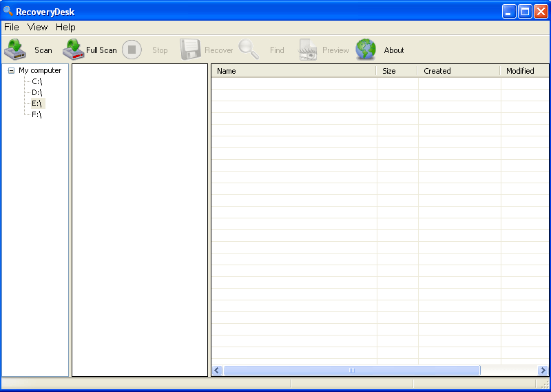
Task: Minimize the RecoveryDesk window
Action: [x=508, y=11]
